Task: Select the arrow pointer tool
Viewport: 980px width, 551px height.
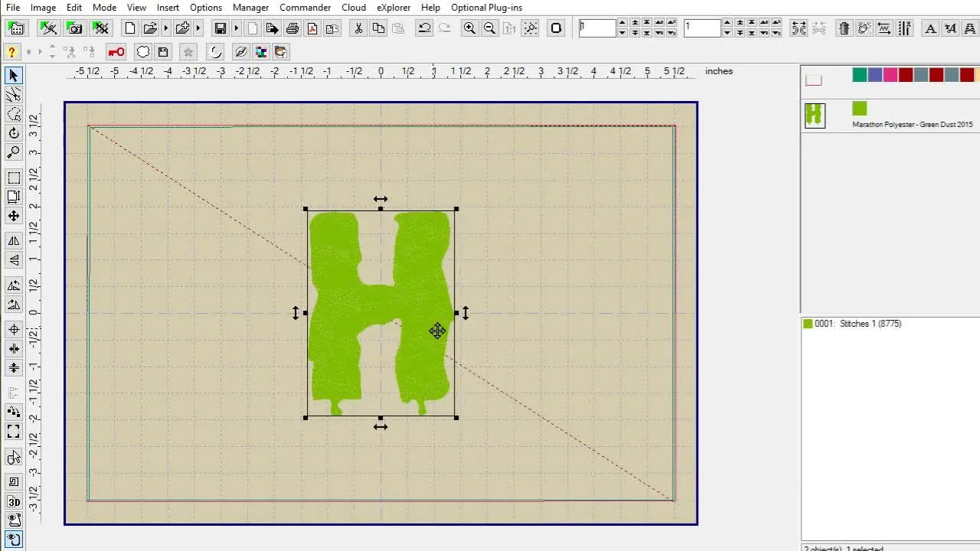Action: (14, 75)
